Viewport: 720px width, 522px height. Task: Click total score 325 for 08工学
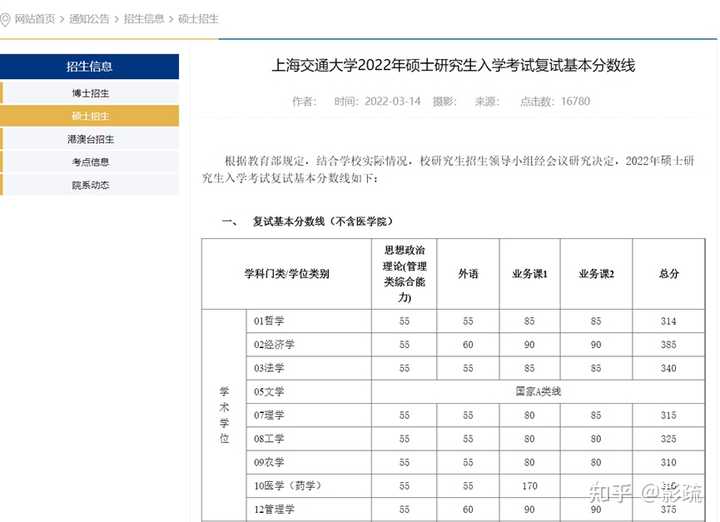click(x=669, y=439)
